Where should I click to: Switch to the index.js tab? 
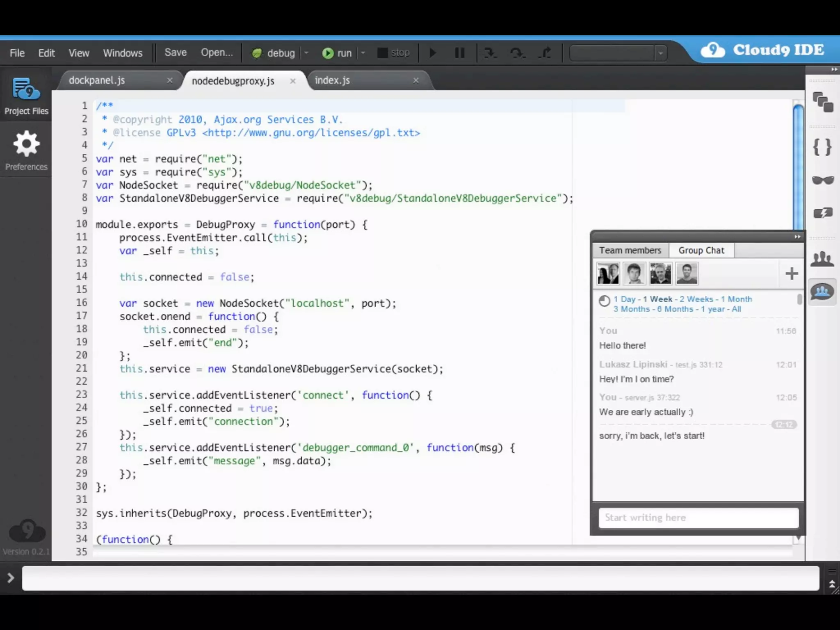(x=332, y=80)
